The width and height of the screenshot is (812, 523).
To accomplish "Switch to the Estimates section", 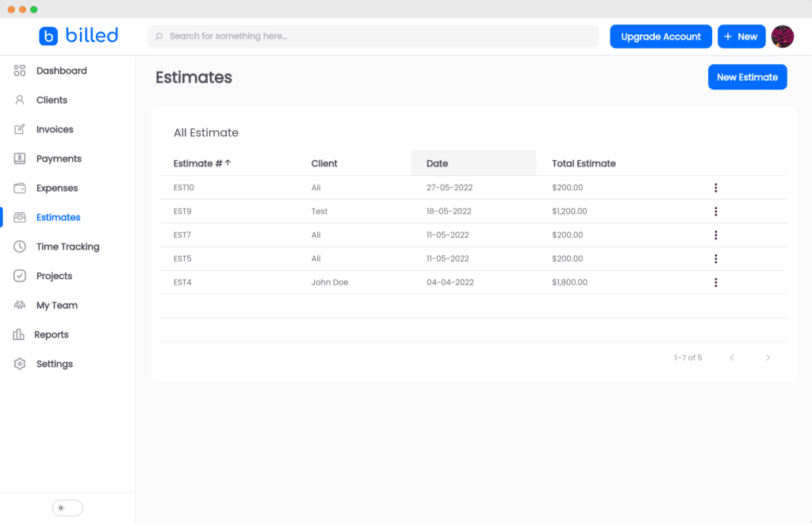I will 59,217.
